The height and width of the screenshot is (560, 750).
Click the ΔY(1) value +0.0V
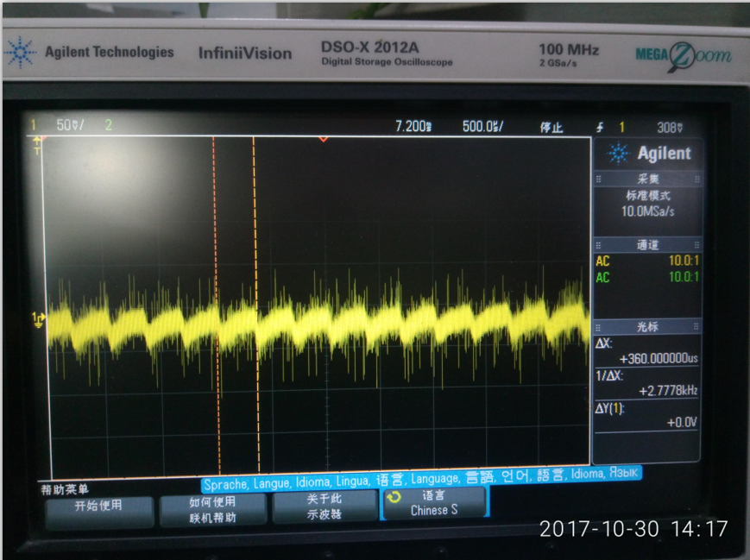coord(682,422)
